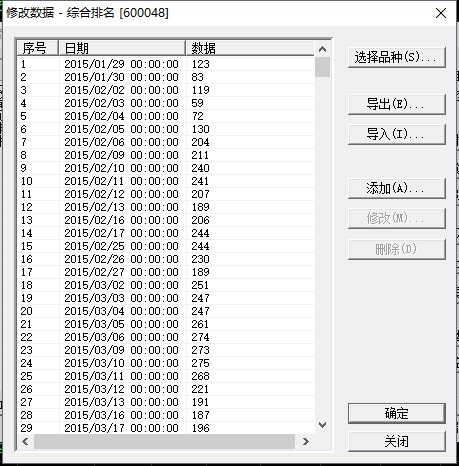Close the 修改数据 dialog window
This screenshot has height=466, width=459.
click(x=441, y=13)
